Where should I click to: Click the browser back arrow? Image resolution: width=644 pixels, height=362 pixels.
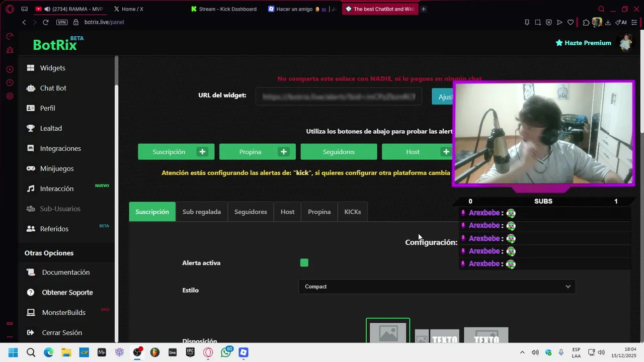click(24, 22)
